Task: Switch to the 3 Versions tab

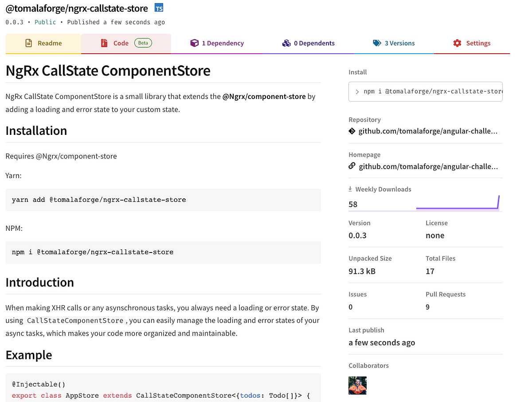Action: point(394,43)
